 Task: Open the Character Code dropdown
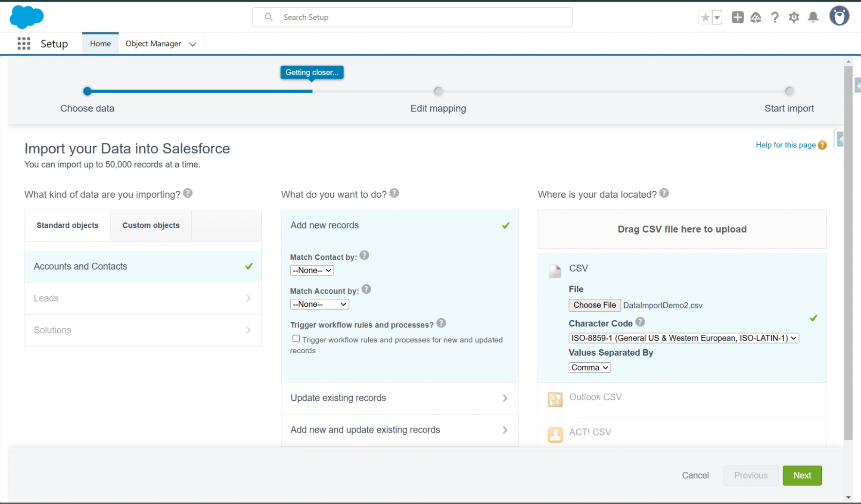pyautogui.click(x=683, y=338)
